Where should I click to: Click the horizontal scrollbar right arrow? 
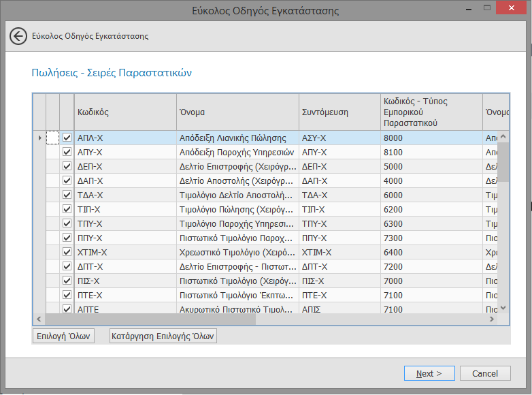click(x=492, y=319)
